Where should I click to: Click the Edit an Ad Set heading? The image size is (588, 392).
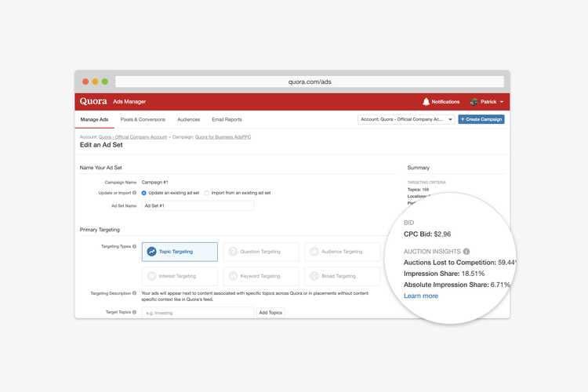[x=101, y=145]
